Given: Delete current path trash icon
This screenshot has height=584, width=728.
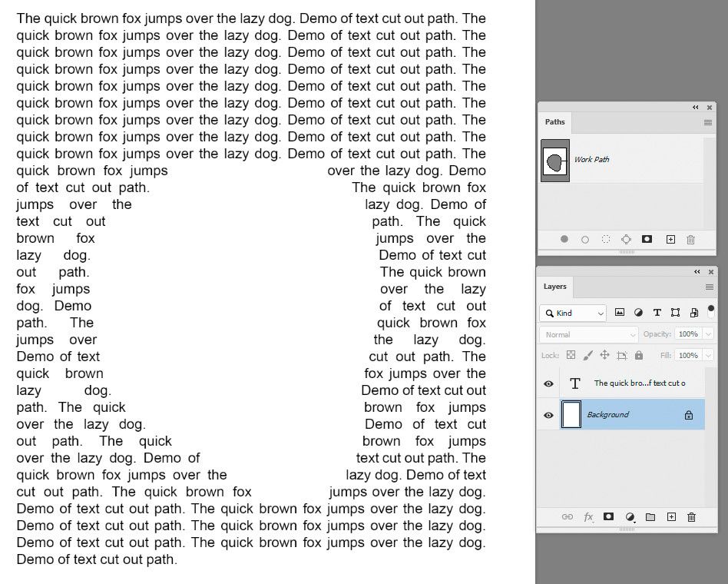Looking at the screenshot, I should pos(691,239).
